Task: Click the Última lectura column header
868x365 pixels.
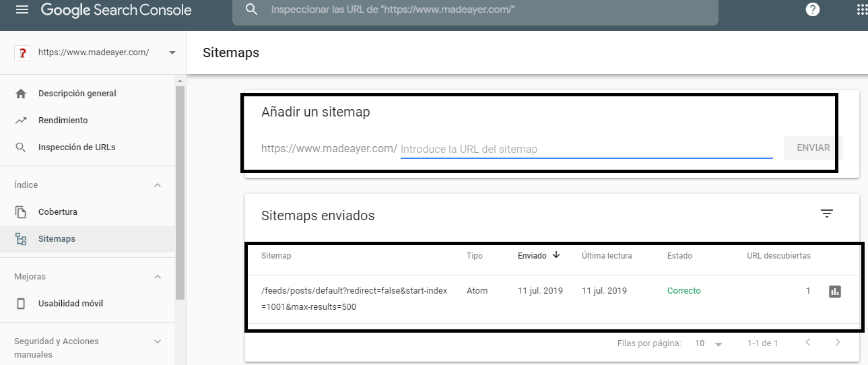Action: point(607,256)
